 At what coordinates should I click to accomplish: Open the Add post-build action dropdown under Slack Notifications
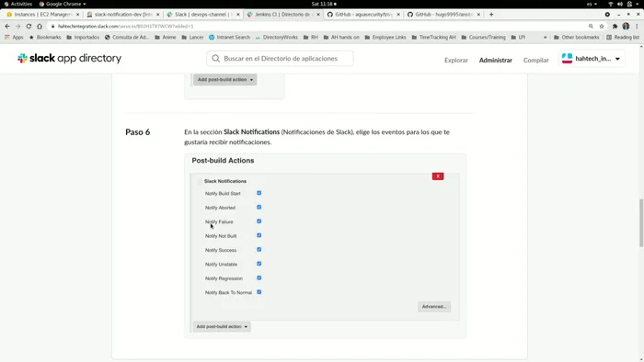tap(222, 327)
